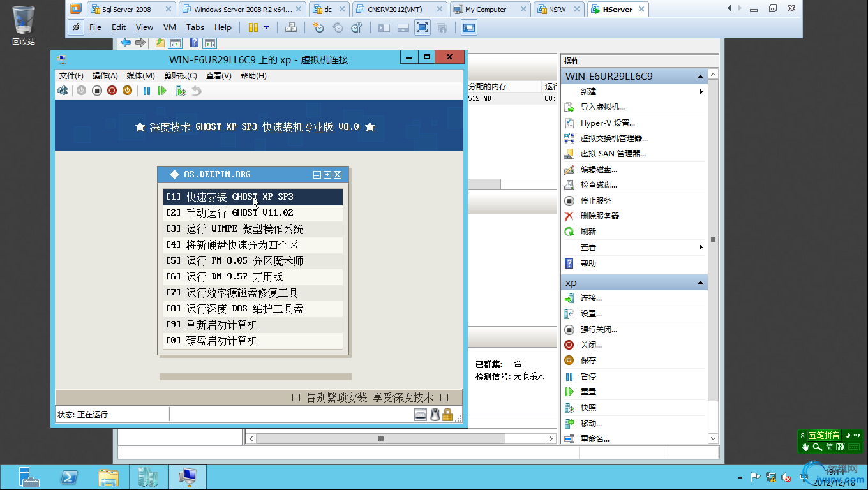Image resolution: width=868 pixels, height=490 pixels.
Task: Switch to the Sql Server 2008 tab
Action: [x=131, y=10]
